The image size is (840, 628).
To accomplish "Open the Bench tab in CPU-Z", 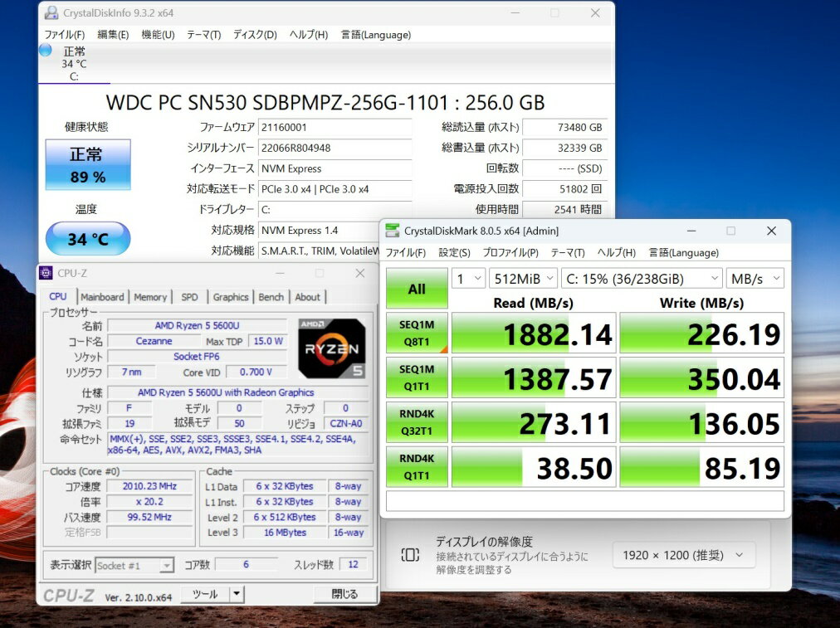I will click(x=271, y=297).
